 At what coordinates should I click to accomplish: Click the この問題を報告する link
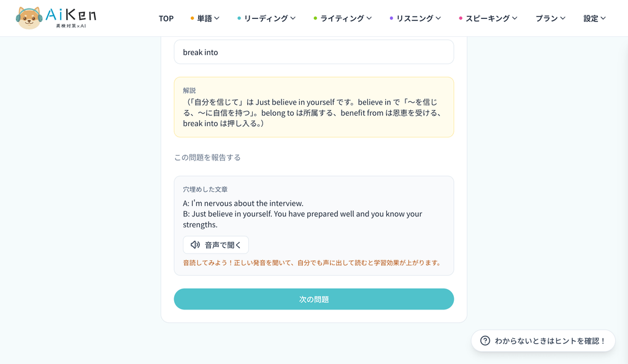coord(207,157)
